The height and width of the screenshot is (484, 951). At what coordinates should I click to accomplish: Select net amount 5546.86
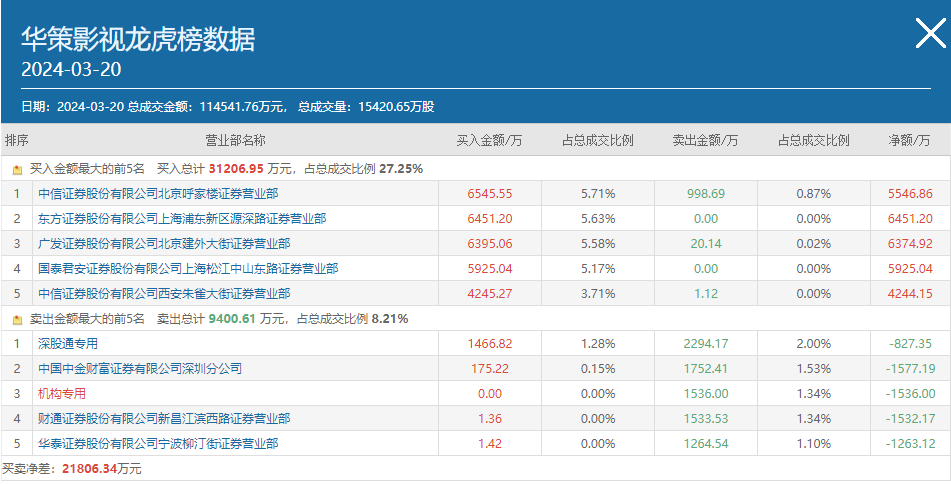910,194
